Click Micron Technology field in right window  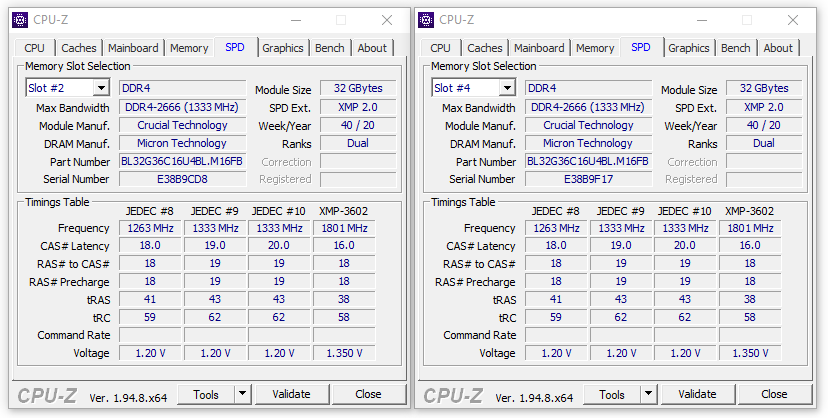pos(589,143)
